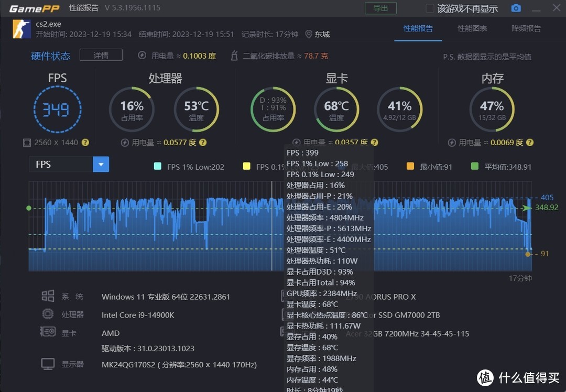The height and width of the screenshot is (392, 566).
Task: Click the camera screenshot icon
Action: click(516, 8)
